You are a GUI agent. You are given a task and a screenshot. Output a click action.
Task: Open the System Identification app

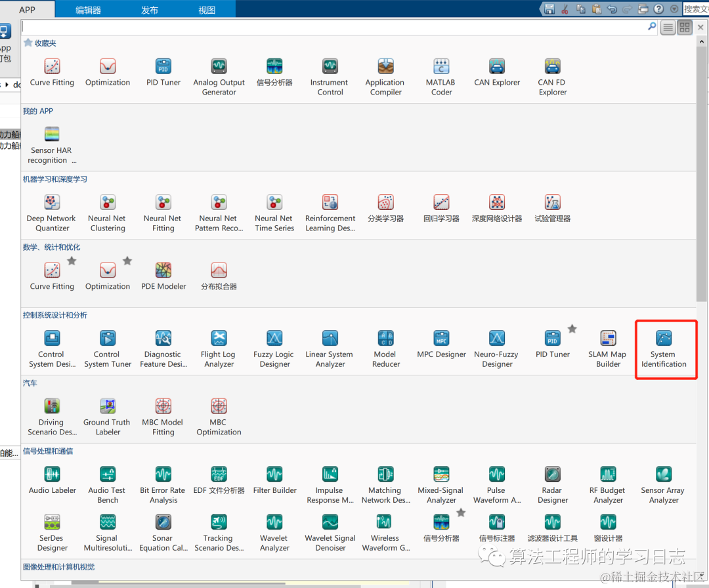point(663,349)
